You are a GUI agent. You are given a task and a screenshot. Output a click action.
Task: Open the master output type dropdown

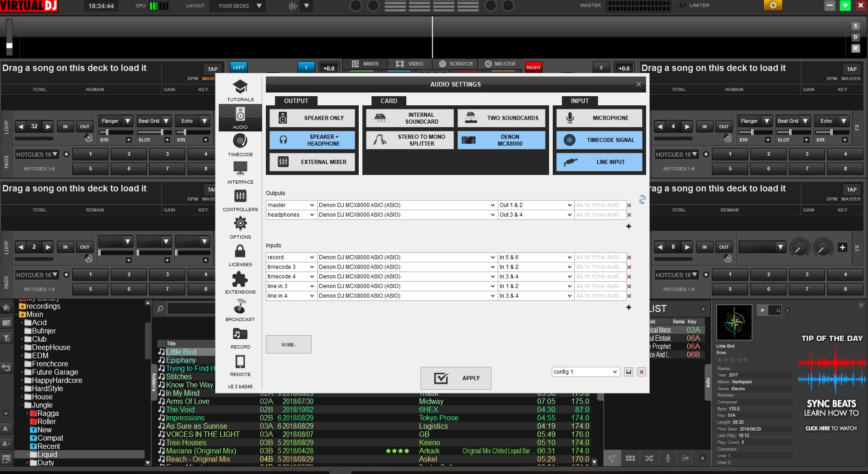pos(291,205)
